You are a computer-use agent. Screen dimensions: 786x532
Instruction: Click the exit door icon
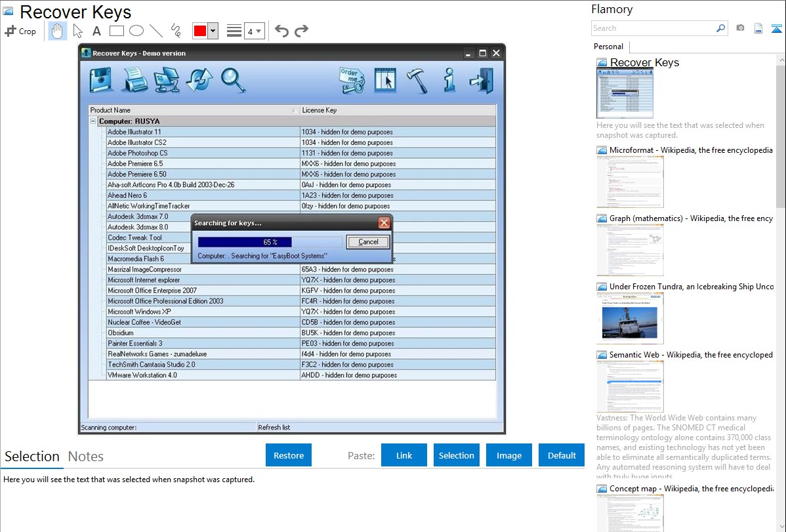point(481,80)
